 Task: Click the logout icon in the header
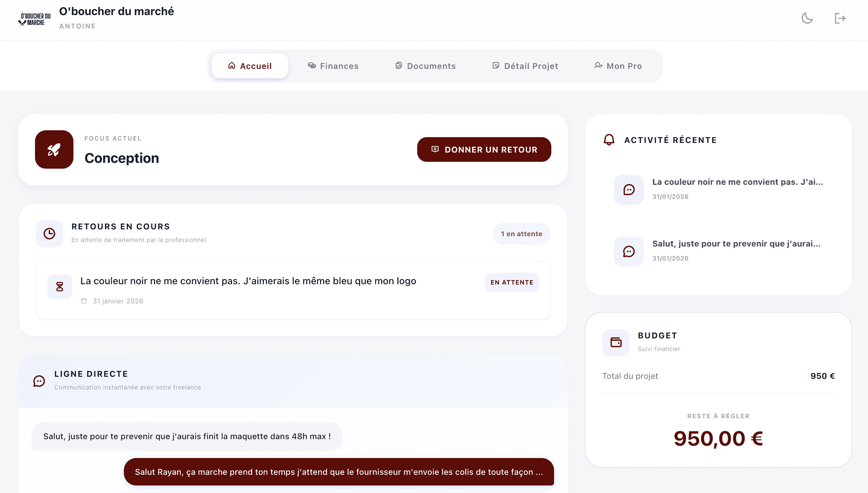(x=840, y=18)
